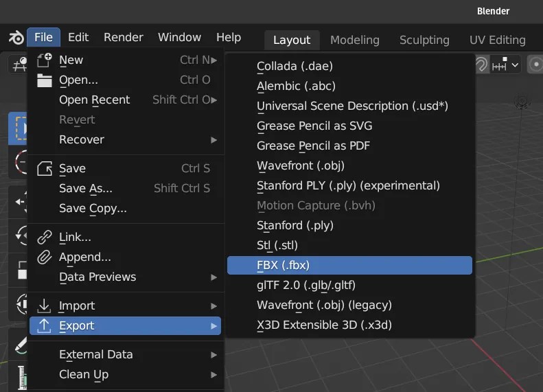Screen dimensions: 543x392
Task: Expand the External Data submenu arrow
Action: (x=214, y=355)
